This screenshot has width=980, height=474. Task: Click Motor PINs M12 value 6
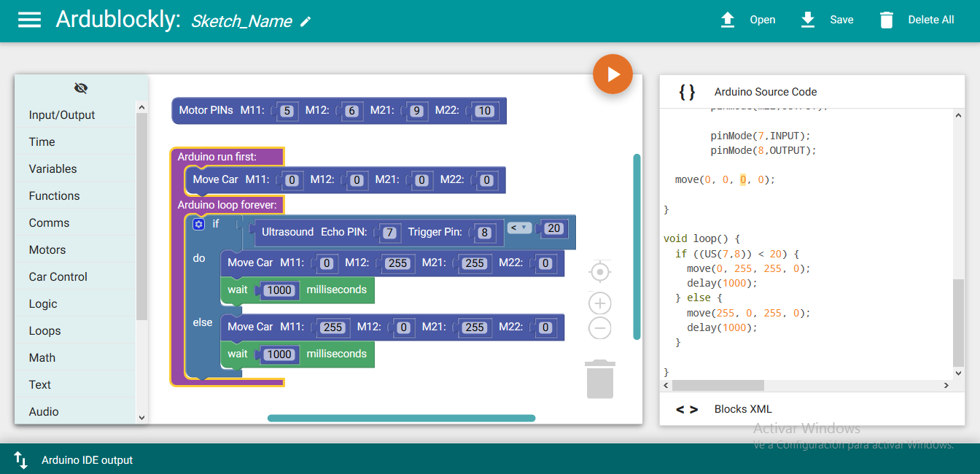[x=351, y=112]
